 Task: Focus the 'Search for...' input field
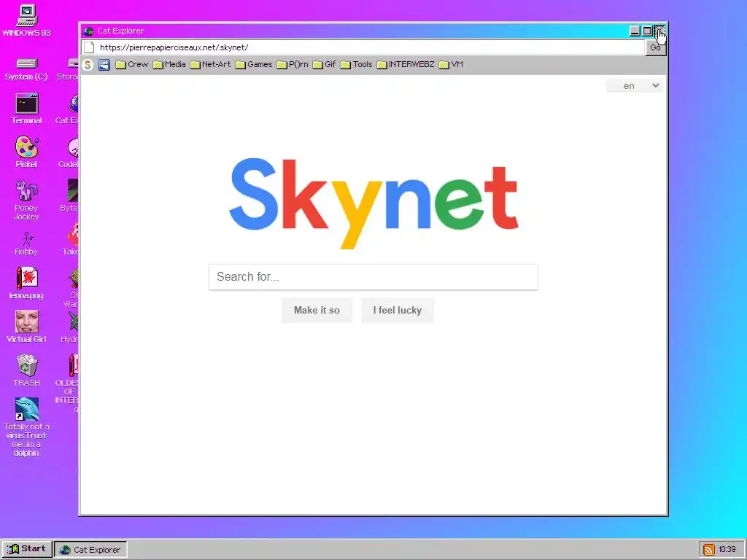click(373, 277)
